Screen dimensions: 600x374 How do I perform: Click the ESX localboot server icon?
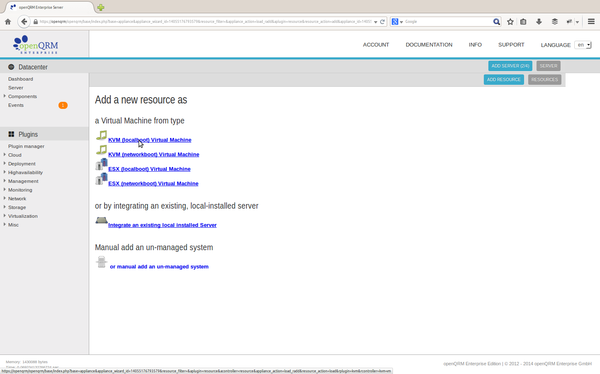pyautogui.click(x=101, y=165)
